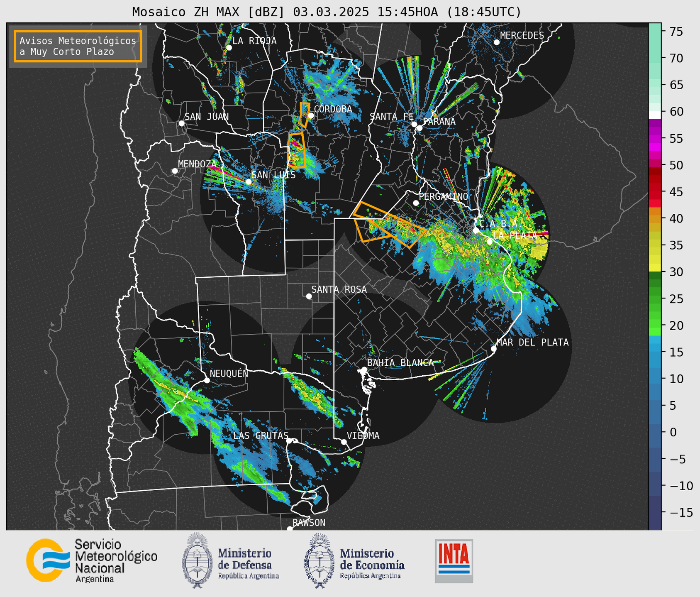
Task: Click the Ministerio de Economía text
Action: point(372,563)
